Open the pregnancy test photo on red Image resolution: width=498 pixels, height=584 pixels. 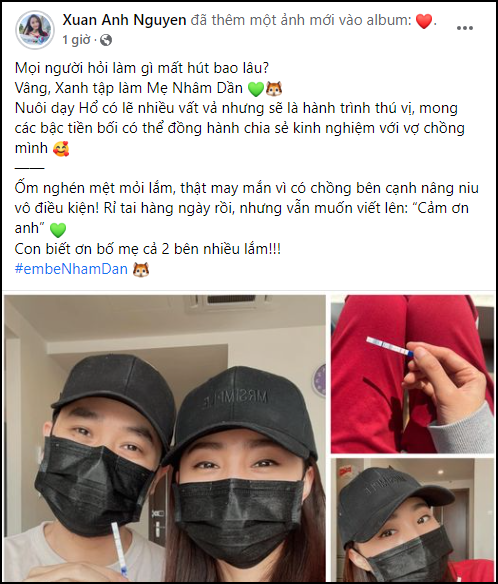[412, 374]
